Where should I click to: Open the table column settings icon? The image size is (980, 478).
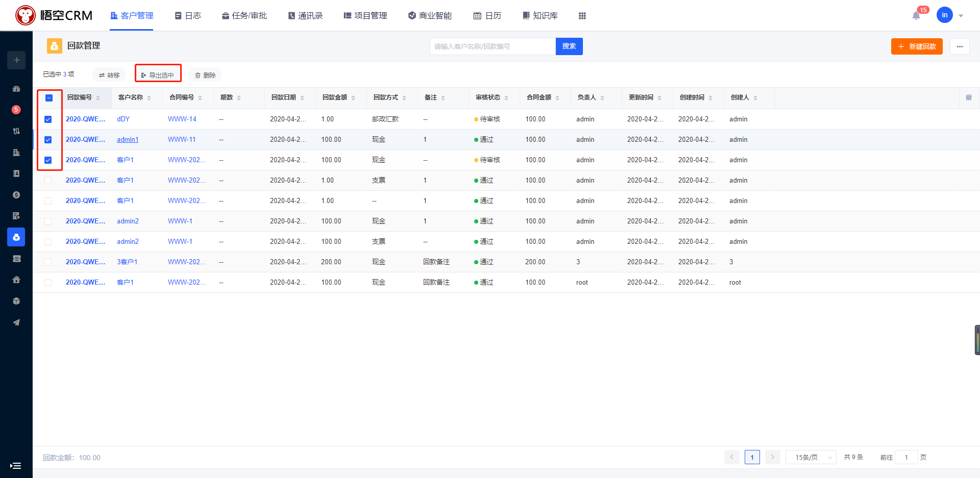point(969,97)
